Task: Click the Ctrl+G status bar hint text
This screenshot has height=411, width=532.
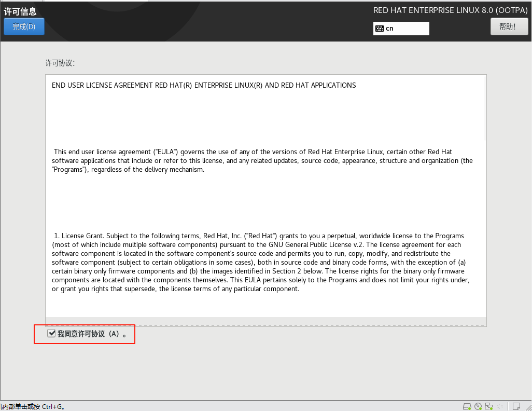Action: [33, 406]
